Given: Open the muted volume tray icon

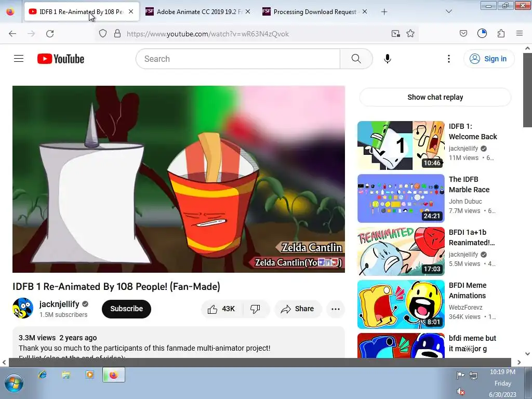Looking at the screenshot, I should coord(460,392).
